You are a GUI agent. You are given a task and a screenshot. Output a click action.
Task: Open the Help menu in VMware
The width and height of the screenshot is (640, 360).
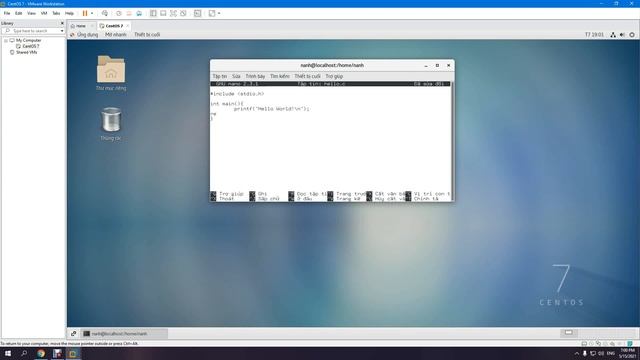69,13
